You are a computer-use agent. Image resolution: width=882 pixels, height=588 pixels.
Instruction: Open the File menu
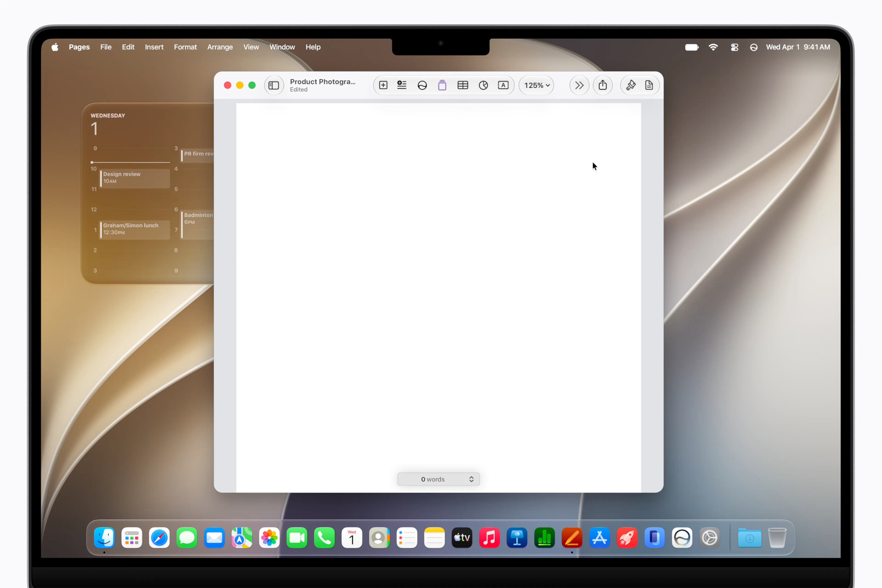pos(106,47)
